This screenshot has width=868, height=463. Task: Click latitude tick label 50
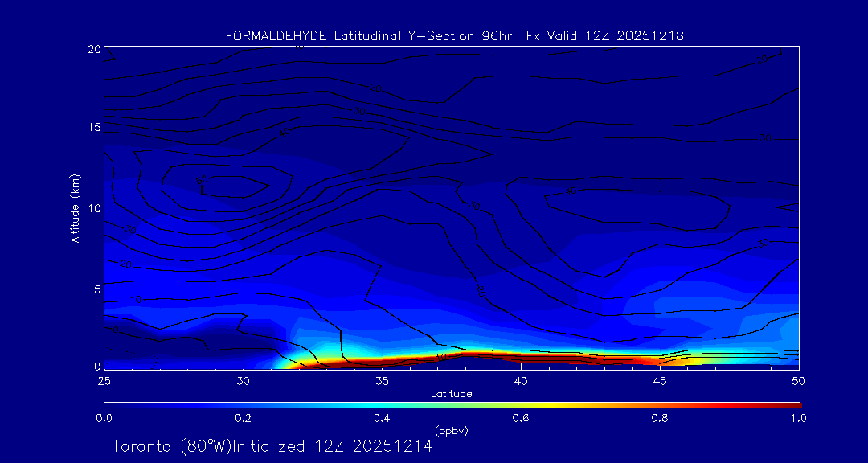coord(799,379)
